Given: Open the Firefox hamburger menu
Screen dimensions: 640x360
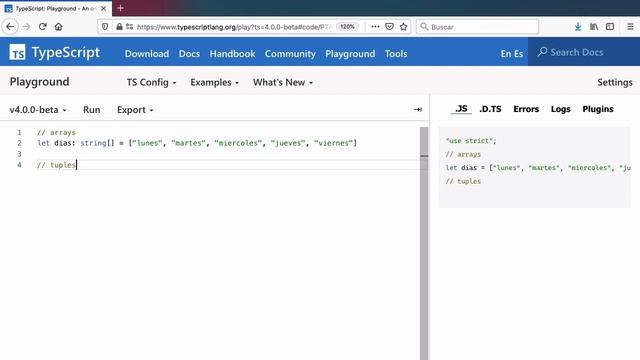Looking at the screenshot, I should point(630,27).
